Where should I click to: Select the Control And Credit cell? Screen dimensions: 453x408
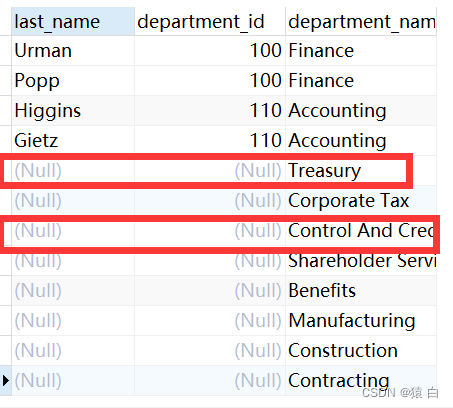coord(361,231)
